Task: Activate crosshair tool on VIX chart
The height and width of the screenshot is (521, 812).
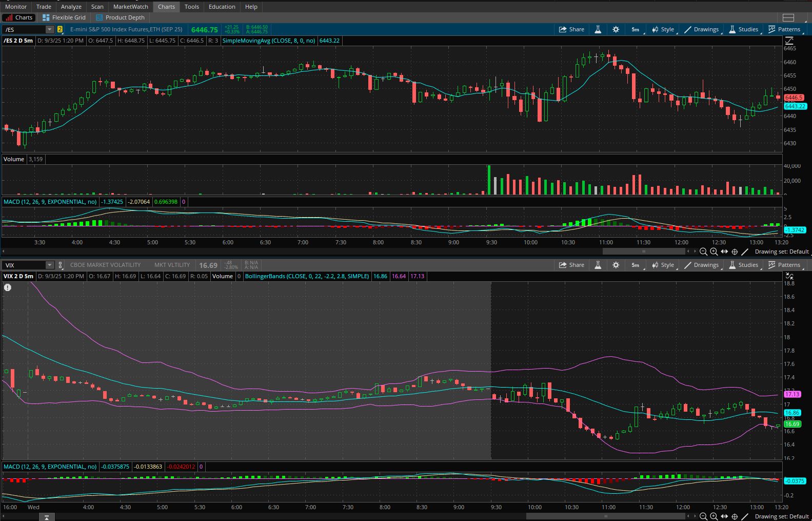Action: click(x=735, y=516)
